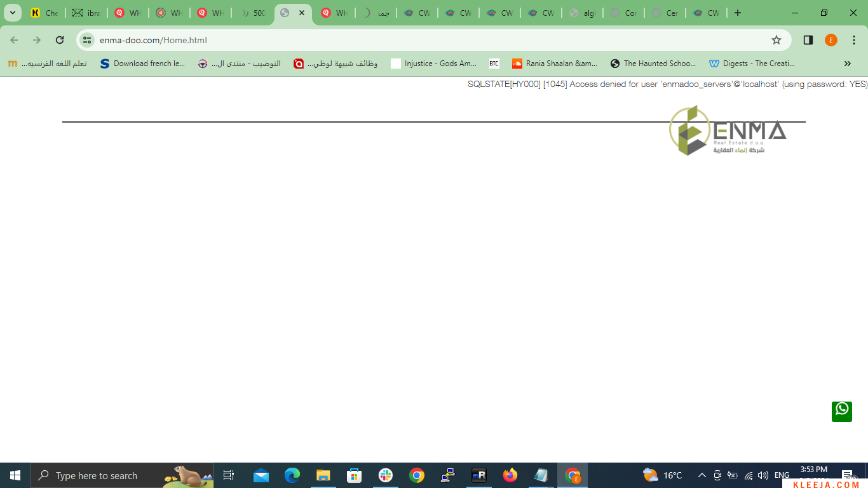Image resolution: width=868 pixels, height=488 pixels.
Task: Launch Microsoft Edge from the taskbar
Action: click(292, 475)
